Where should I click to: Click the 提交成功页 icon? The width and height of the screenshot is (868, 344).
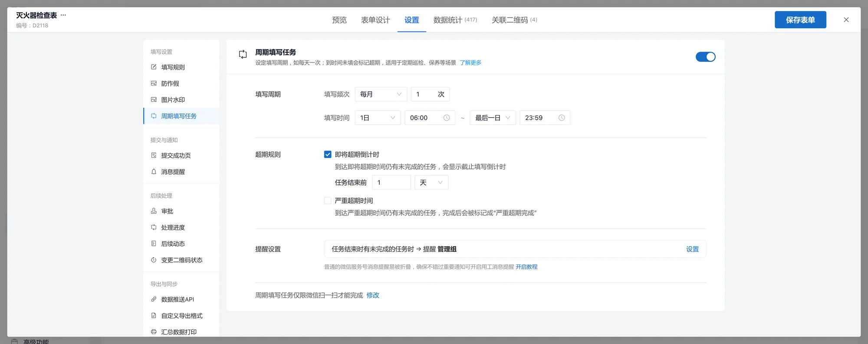coord(154,155)
